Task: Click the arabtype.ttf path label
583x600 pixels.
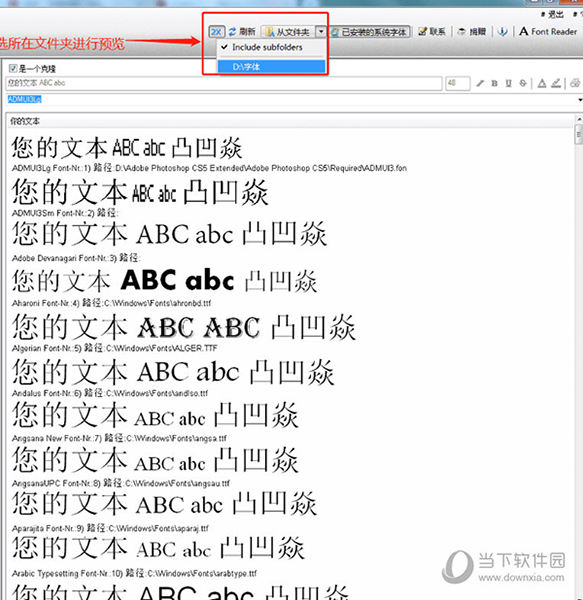Action: coord(134,574)
